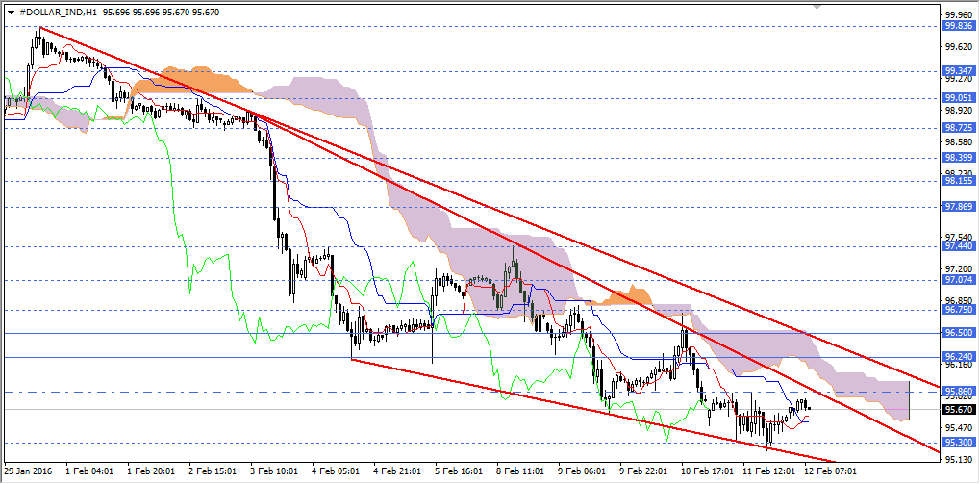Image resolution: width=980 pixels, height=484 pixels.
Task: Select the 98.155 price level label
Action: coord(959,180)
